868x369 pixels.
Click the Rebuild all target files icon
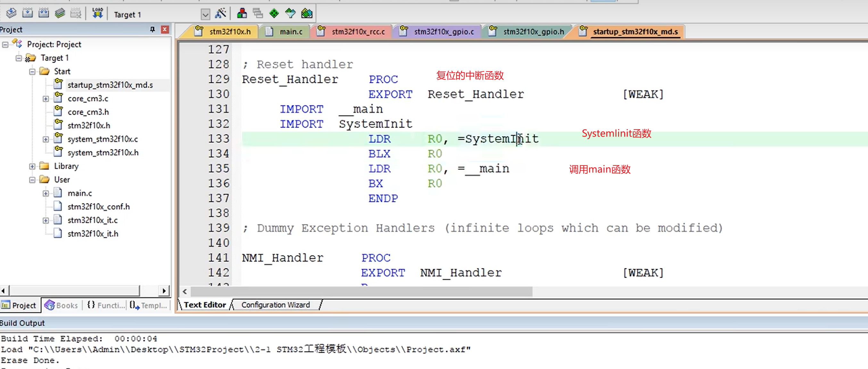(44, 13)
